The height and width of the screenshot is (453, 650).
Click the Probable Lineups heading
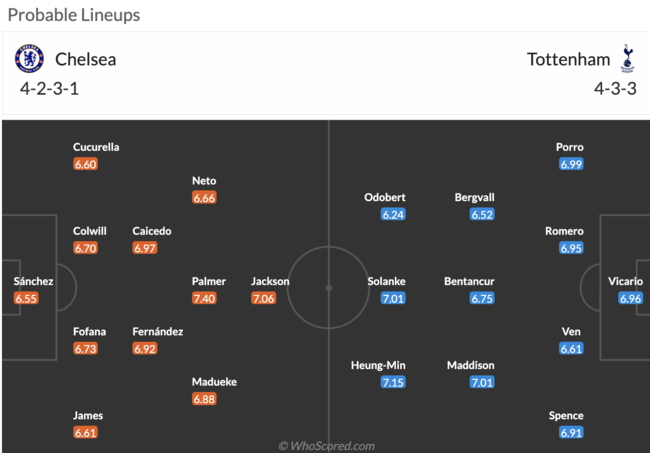coord(73,15)
